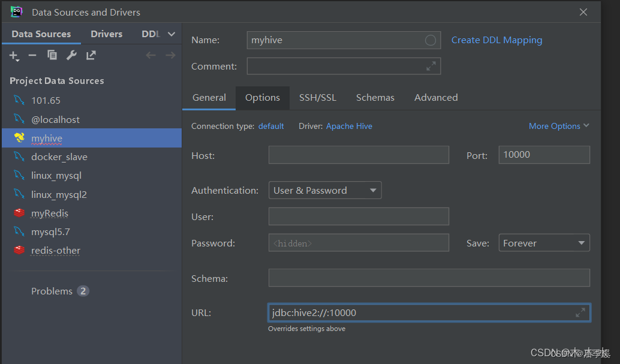Image resolution: width=620 pixels, height=364 pixels.
Task: Open driver settings wrench icon
Action: tap(71, 55)
